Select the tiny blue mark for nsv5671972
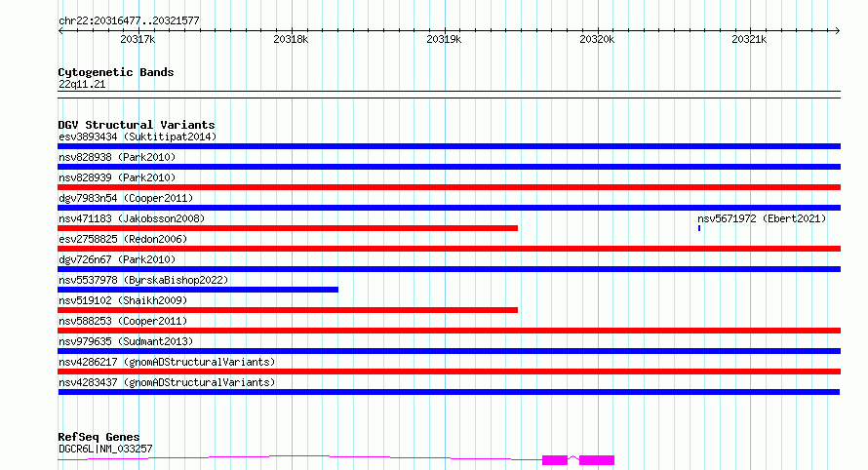Viewport: 868px width, 470px height. [x=699, y=228]
